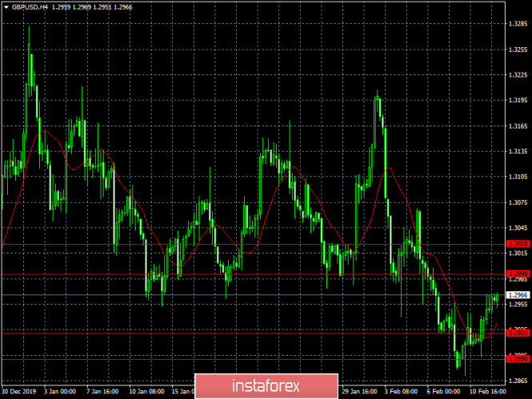This screenshot has height=399, width=532.
Task: Click the 6 Feb 00:00 time axis label
Action: [444, 391]
